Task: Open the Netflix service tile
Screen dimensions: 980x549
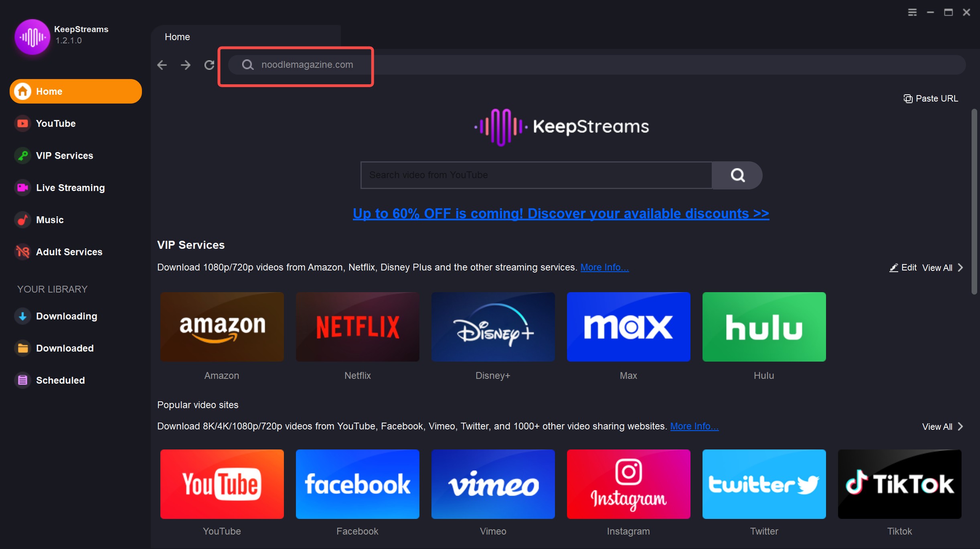Action: (357, 327)
